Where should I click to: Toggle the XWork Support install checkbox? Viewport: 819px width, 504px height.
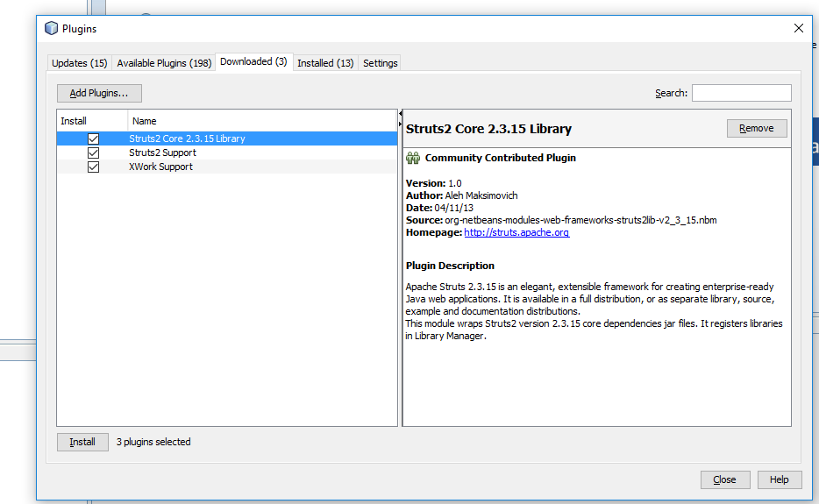coord(93,167)
